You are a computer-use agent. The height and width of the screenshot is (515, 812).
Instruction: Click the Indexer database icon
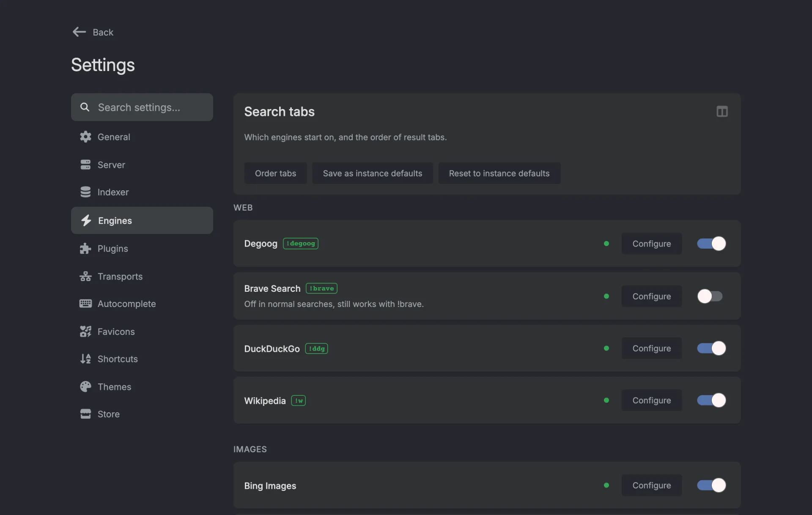tap(85, 192)
